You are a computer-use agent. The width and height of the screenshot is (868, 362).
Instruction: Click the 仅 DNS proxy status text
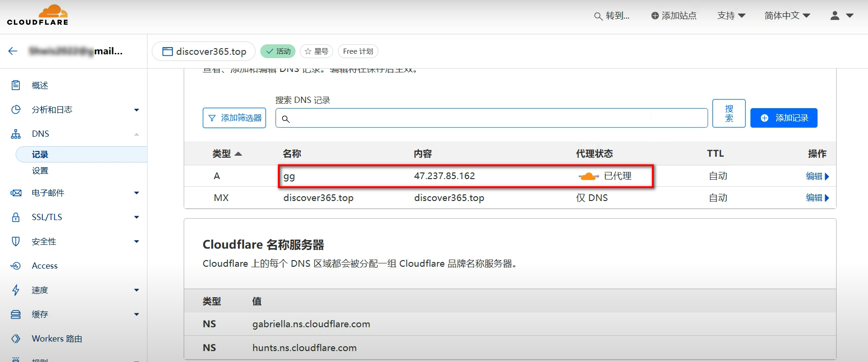[592, 198]
